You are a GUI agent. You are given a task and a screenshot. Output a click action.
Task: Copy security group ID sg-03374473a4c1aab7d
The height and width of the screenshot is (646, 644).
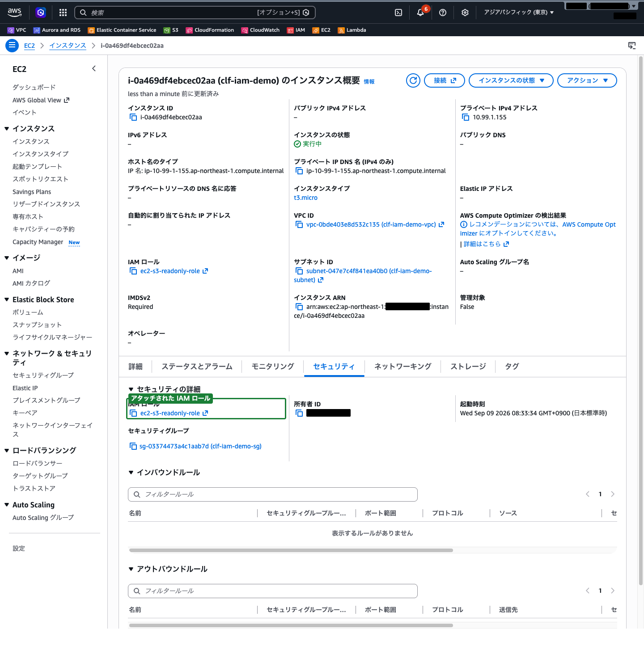(x=133, y=446)
